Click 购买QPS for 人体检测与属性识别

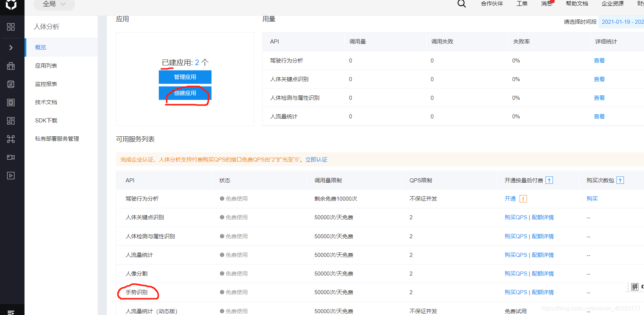point(516,236)
